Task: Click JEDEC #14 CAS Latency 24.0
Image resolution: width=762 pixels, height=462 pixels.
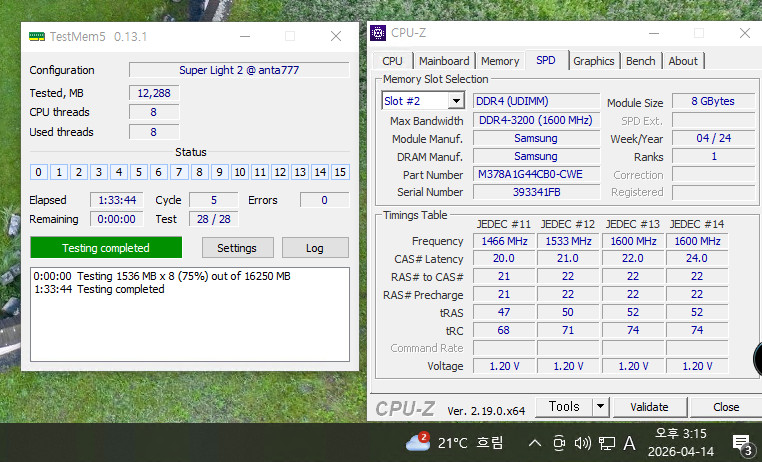Action: click(x=697, y=258)
